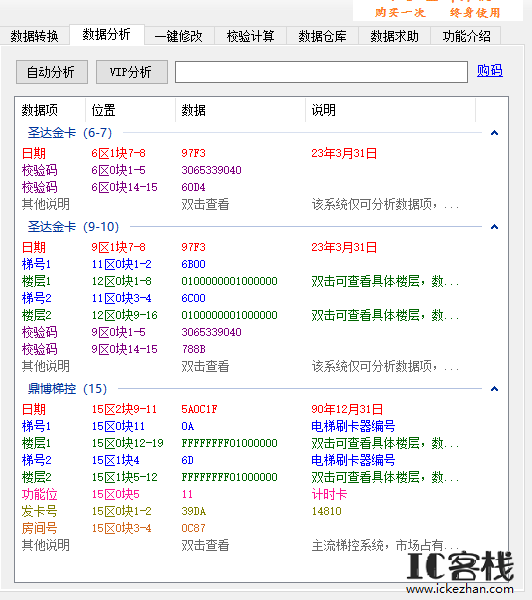532x600 pixels.
Task: Go to the 数据仓库 tab
Action: [322, 36]
